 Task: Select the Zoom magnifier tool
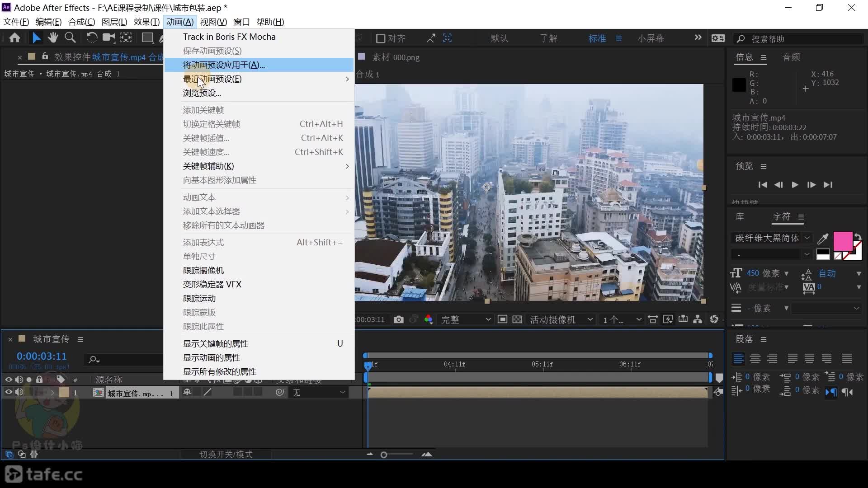point(70,38)
